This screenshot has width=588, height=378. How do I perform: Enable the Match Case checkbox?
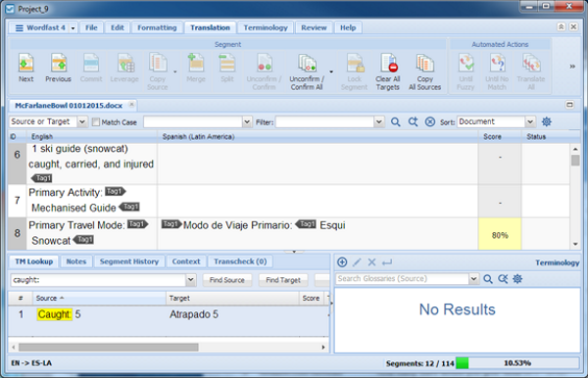[96, 122]
